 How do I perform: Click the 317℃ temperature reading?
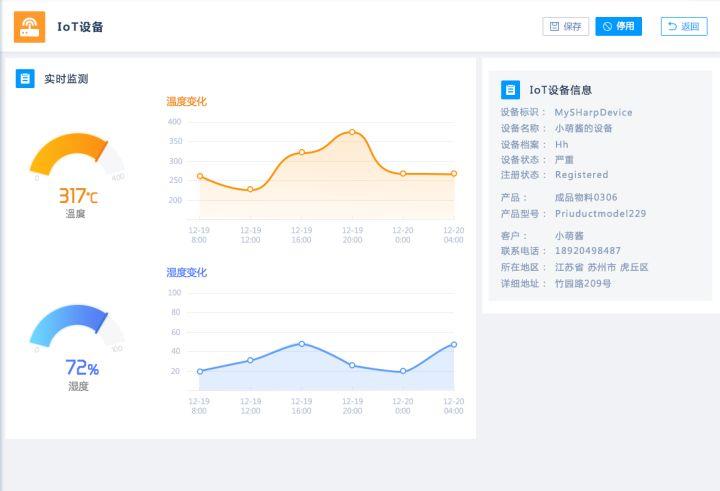[x=77, y=196]
